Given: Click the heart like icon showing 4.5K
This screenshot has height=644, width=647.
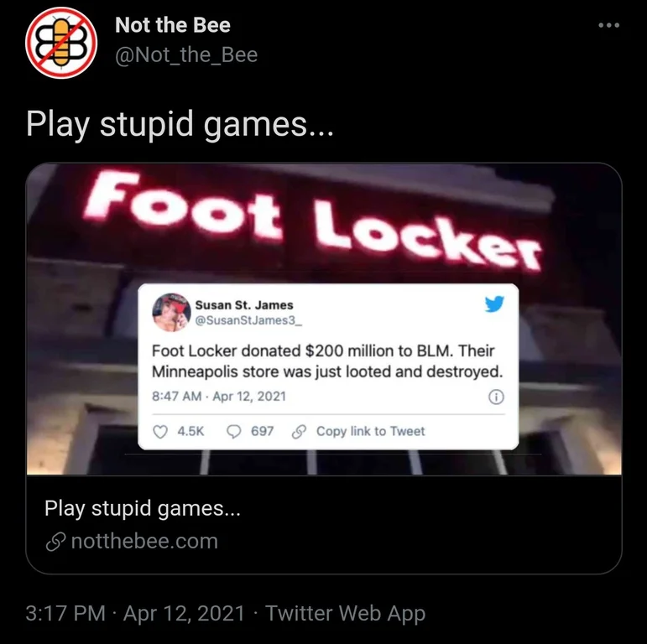Looking at the screenshot, I should [x=160, y=432].
